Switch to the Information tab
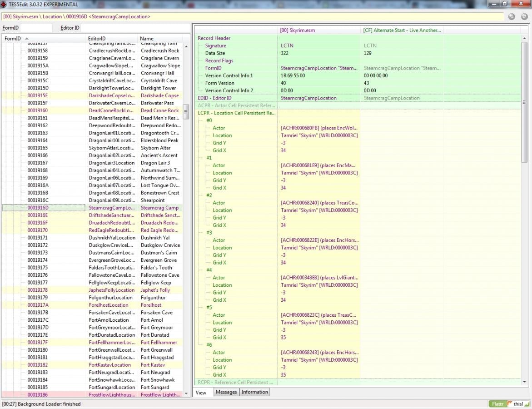Screen dimensions: 532x409 point(255,392)
